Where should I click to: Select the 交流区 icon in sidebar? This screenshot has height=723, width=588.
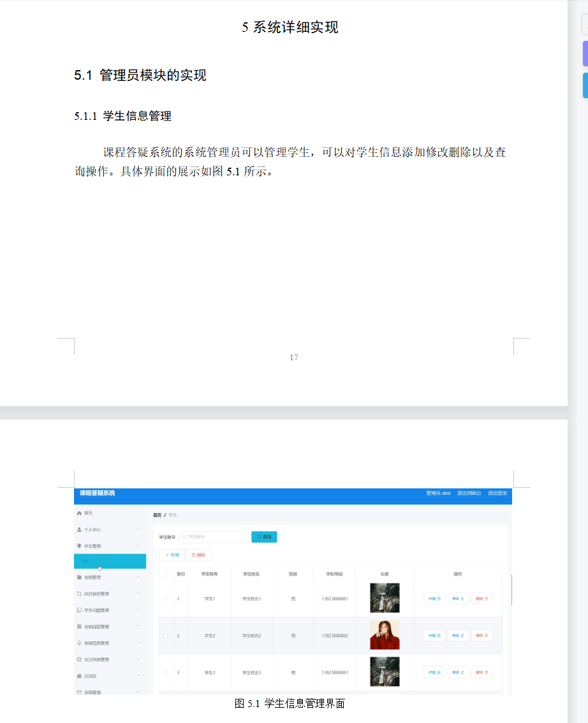[79, 675]
